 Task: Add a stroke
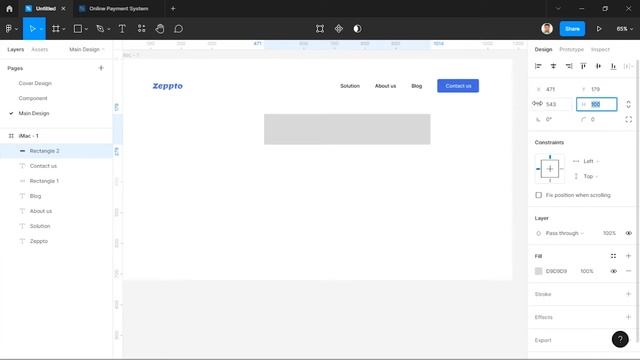click(628, 294)
